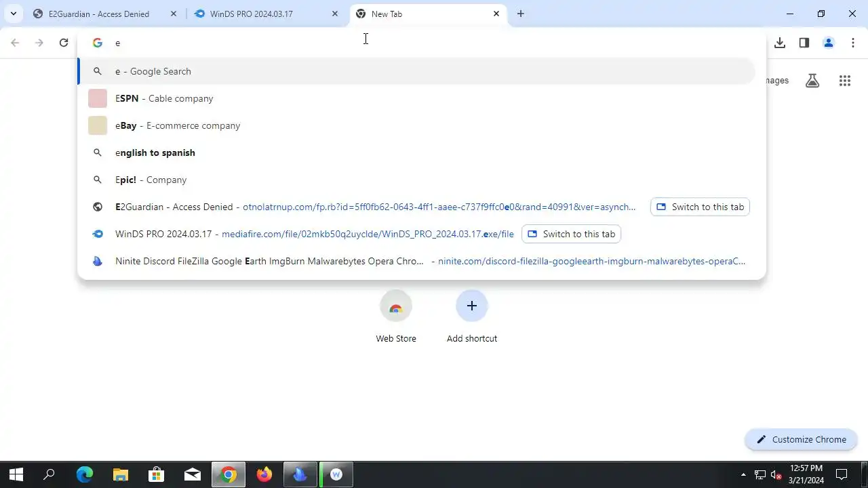The width and height of the screenshot is (868, 488).
Task: Open the otnolatrnup.com E2Guardian URL suggestion
Action: tap(439, 207)
